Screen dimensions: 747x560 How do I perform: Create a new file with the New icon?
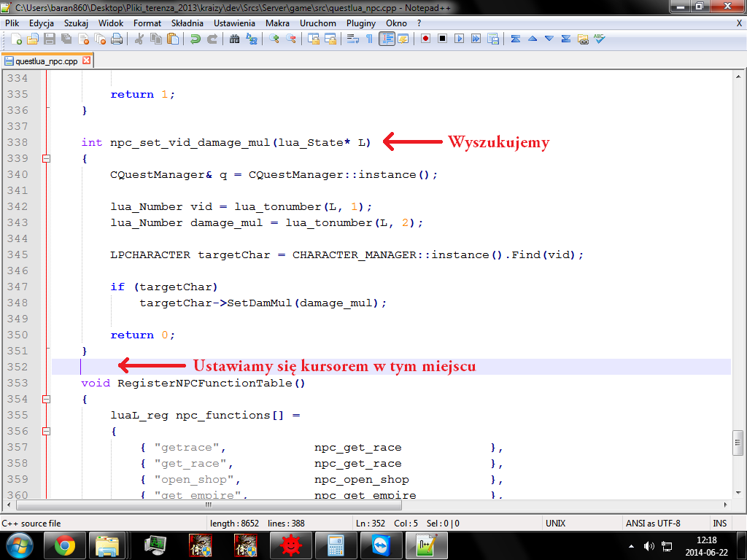tap(16, 39)
